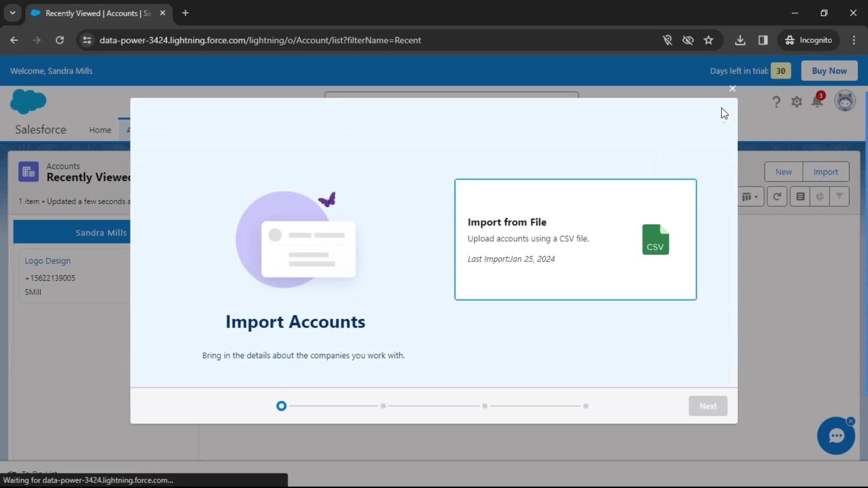Open a new browser tab
The width and height of the screenshot is (868, 488).
pos(185,13)
